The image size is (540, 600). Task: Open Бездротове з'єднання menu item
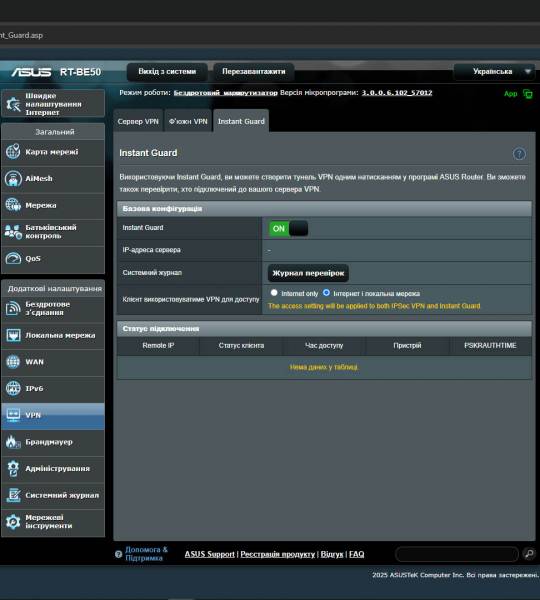point(53,308)
